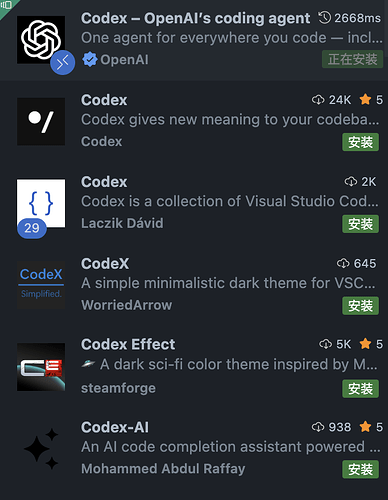The width and height of the screenshot is (388, 500).
Task: Install Codex-AI by Mohammed Abdul Raffay
Action: (x=360, y=469)
